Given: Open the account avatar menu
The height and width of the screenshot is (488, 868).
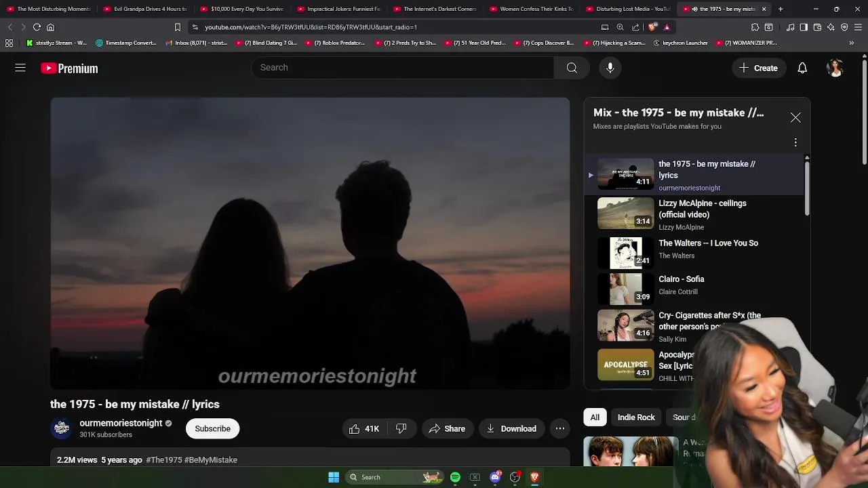Looking at the screenshot, I should pyautogui.click(x=835, y=68).
